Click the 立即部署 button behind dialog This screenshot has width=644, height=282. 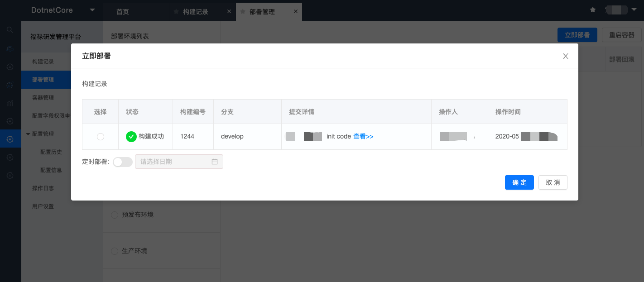coord(577,35)
